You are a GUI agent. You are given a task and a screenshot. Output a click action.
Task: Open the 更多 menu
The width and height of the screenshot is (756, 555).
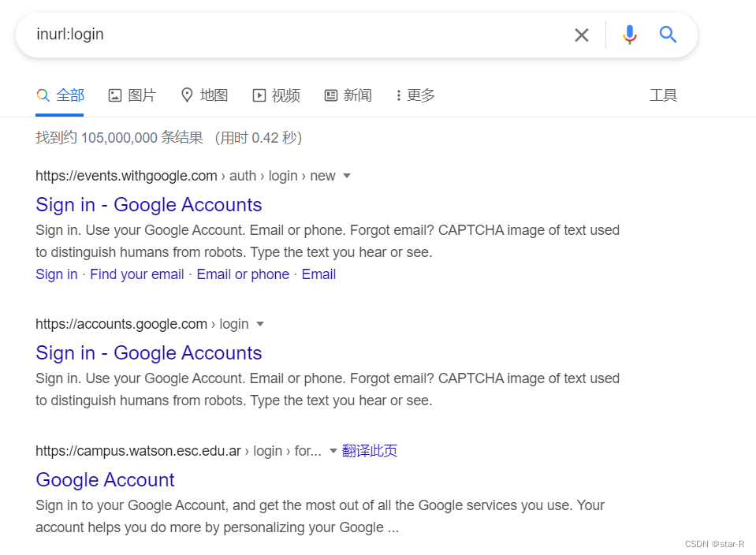pos(415,95)
